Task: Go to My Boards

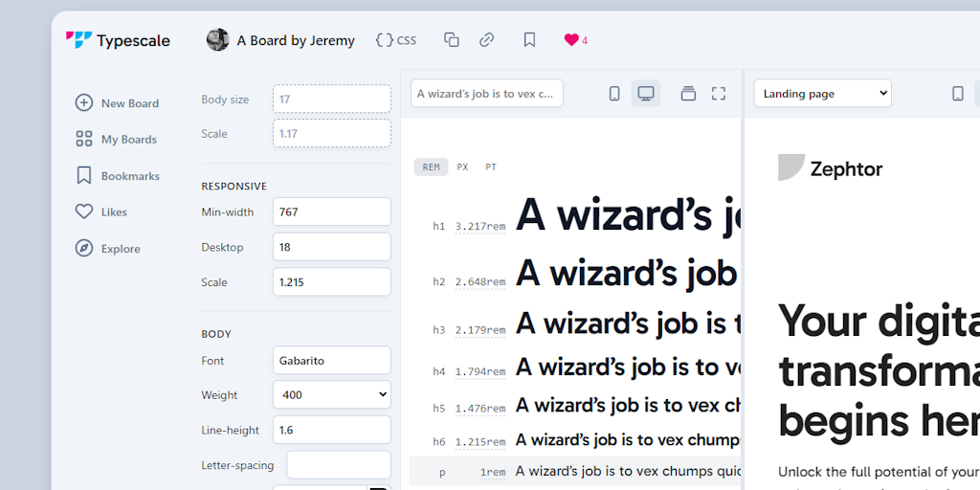Action: 116,140
